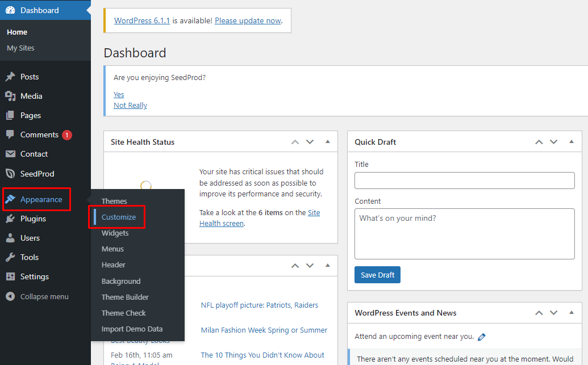This screenshot has height=365, width=588.
Task: Open the NFL playoff picture post link
Action: click(x=260, y=305)
